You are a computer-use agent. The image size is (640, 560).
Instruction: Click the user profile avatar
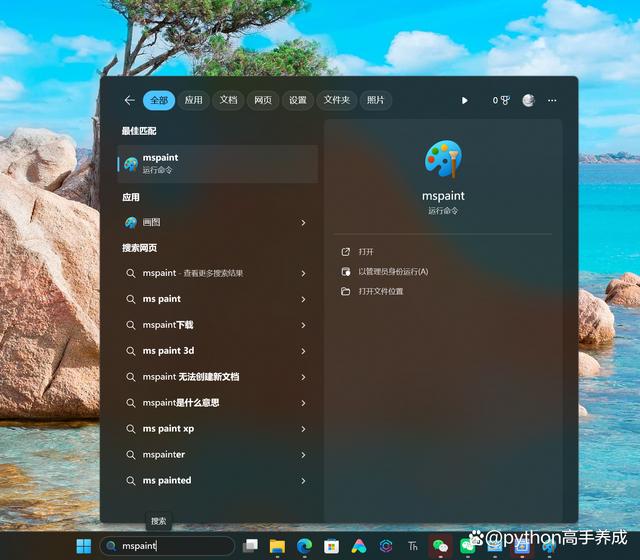(x=528, y=100)
